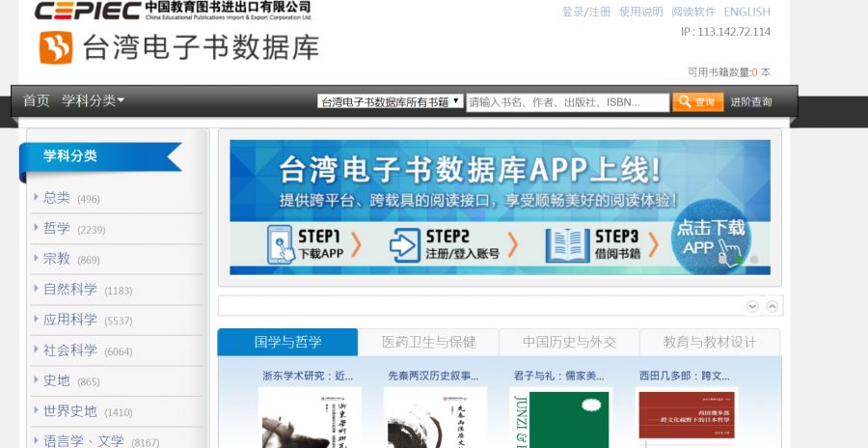Go to the 首页 home menu item

(36, 100)
